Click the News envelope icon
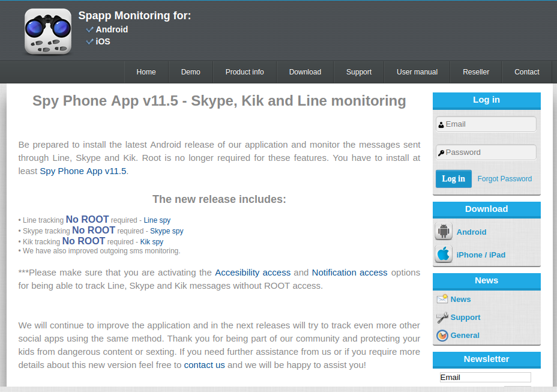 pyautogui.click(x=442, y=299)
